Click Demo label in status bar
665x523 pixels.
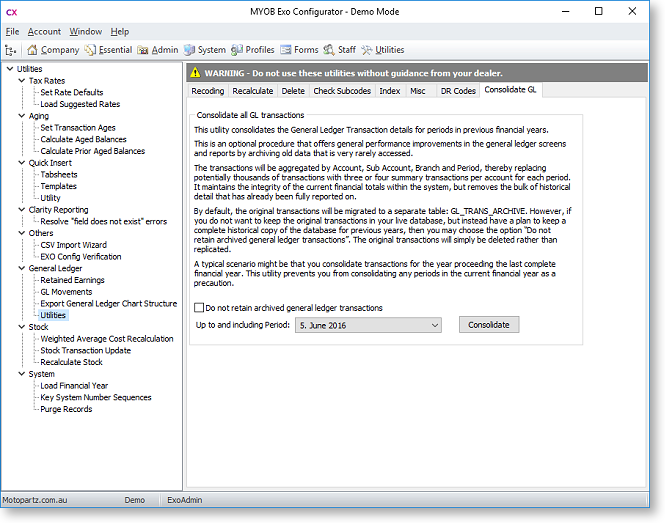[x=134, y=500]
